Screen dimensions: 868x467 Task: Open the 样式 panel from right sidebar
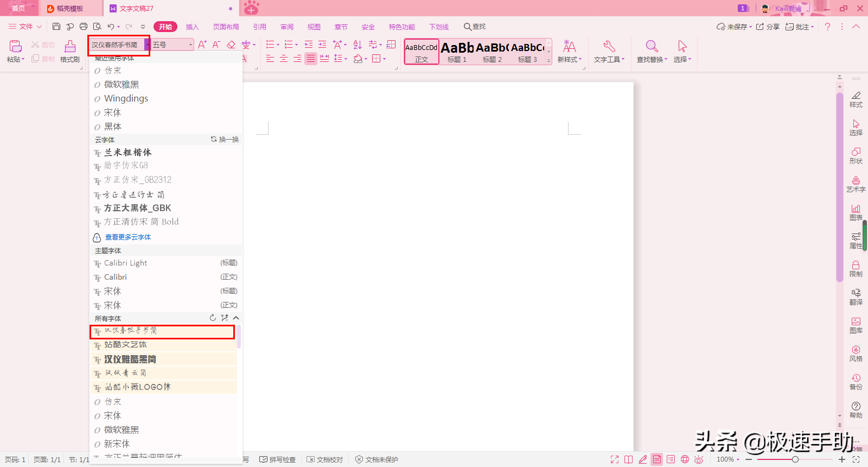[856, 99]
